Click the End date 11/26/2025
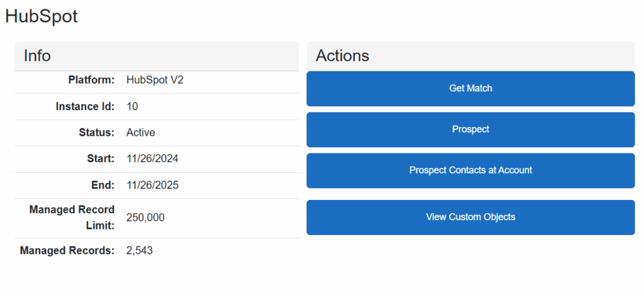The width and height of the screenshot is (644, 293). pyautogui.click(x=152, y=185)
